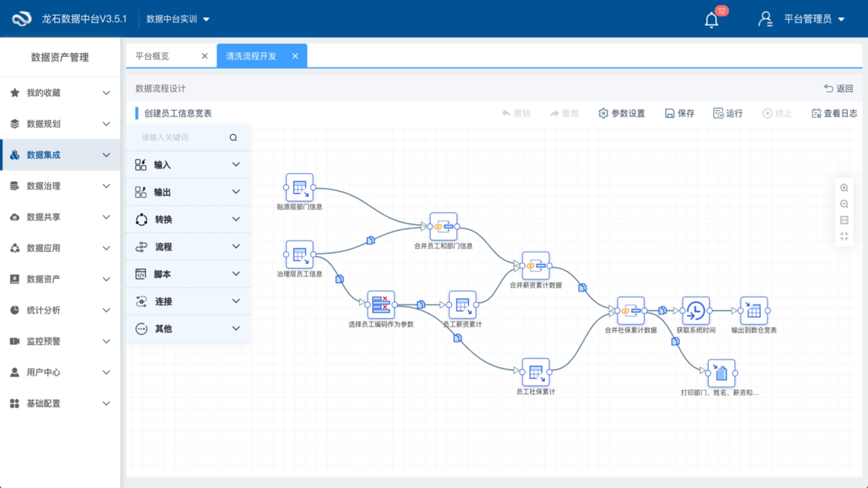Viewport: 868px width, 488px height.
Task: Close the 平台概览 tab
Action: pyautogui.click(x=204, y=56)
